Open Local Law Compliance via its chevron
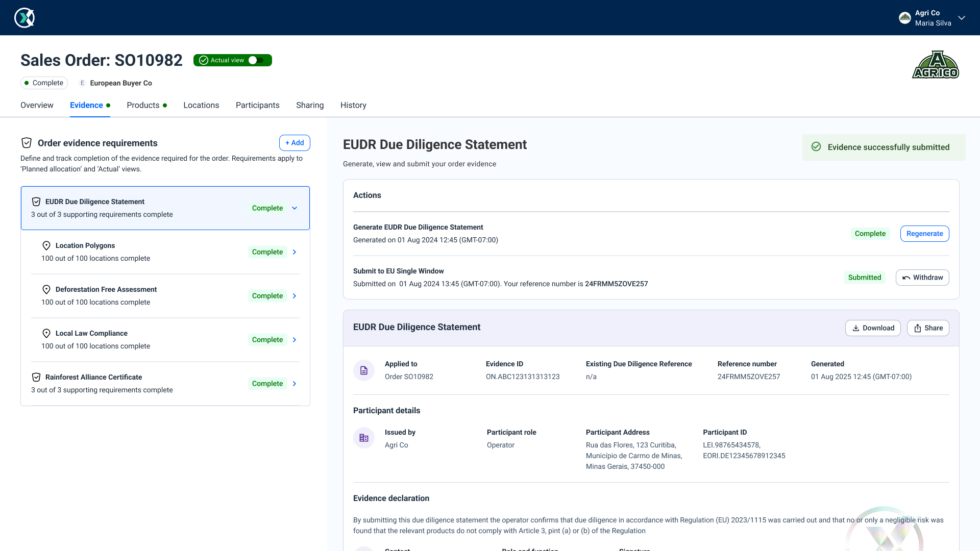The image size is (980, 551). 295,340
